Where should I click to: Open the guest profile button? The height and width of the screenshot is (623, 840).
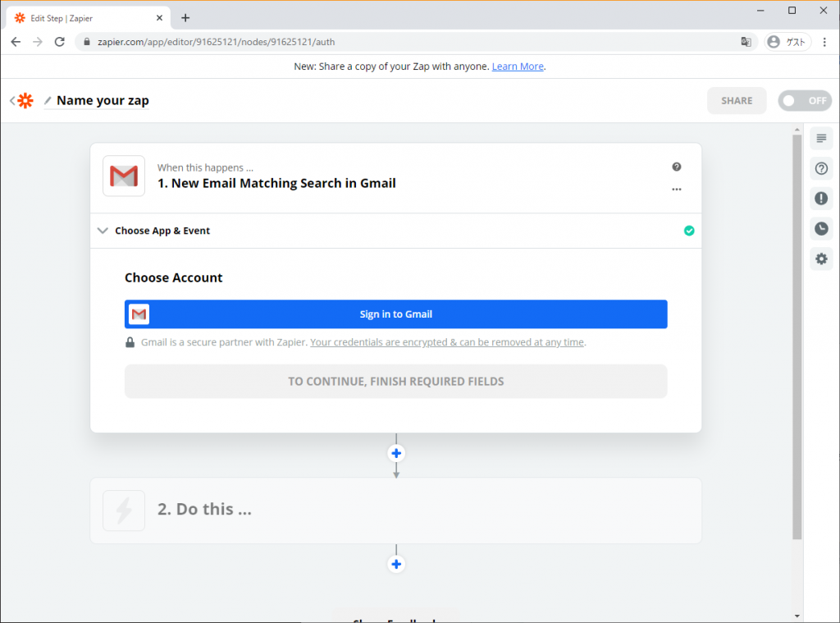(787, 42)
